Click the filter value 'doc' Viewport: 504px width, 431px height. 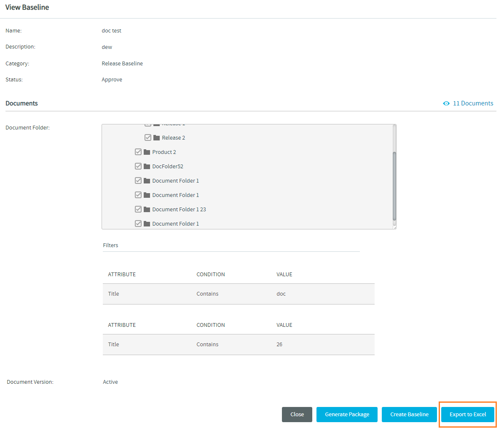(x=281, y=294)
